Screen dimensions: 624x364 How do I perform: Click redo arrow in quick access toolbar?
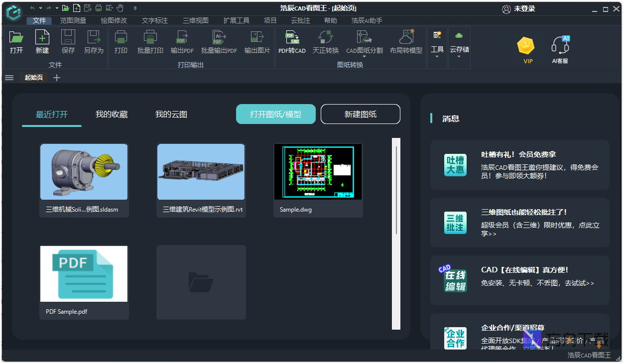(x=49, y=8)
